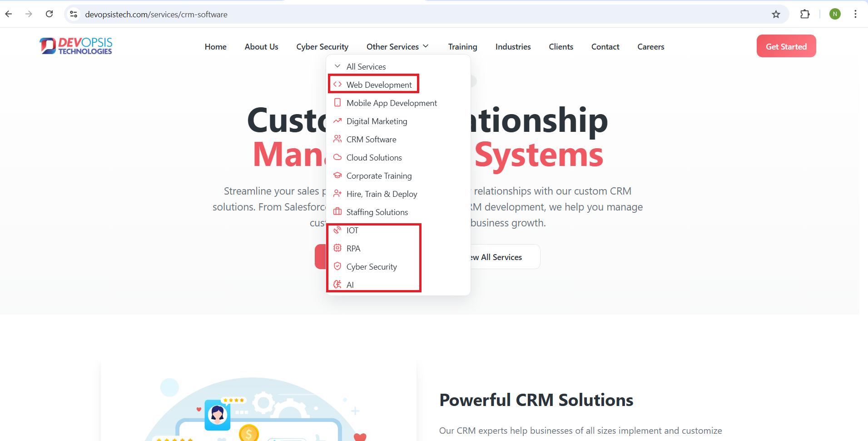The image size is (868, 441).
Task: Reload the page using the refresh button
Action: pos(50,14)
